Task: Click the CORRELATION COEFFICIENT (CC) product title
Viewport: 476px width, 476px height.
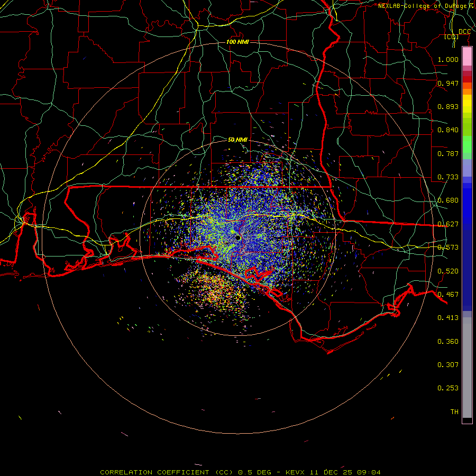Action: (166, 472)
